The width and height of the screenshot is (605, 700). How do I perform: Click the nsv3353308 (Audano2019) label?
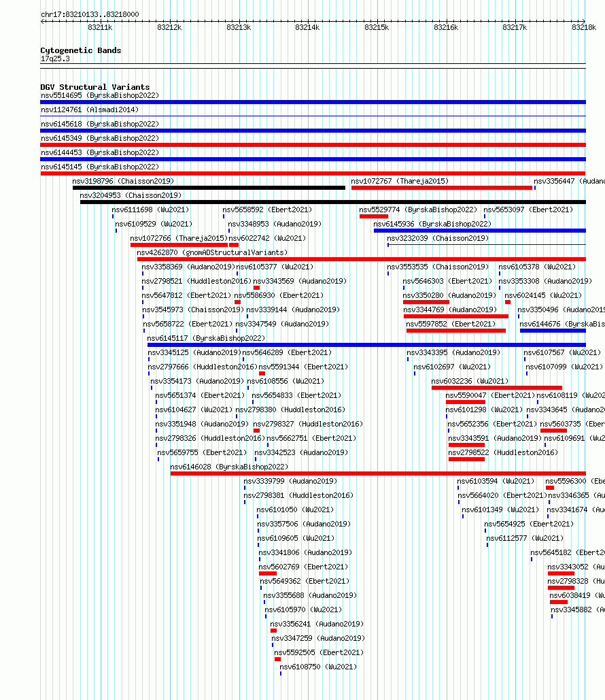(x=545, y=281)
